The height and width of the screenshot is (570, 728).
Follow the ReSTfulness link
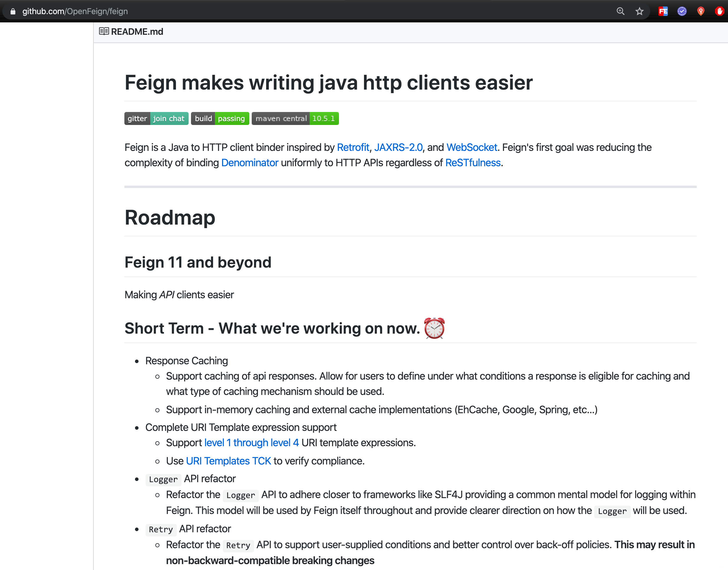[x=473, y=162]
